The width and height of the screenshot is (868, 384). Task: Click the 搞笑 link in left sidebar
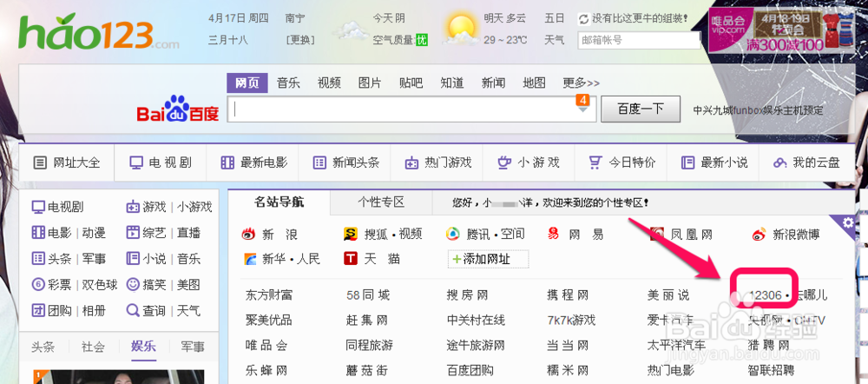pyautogui.click(x=154, y=285)
